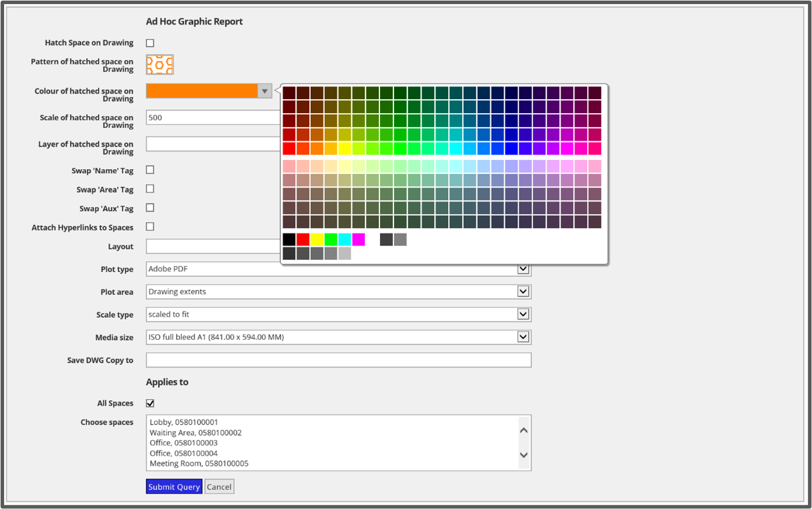This screenshot has height=509, width=812.
Task: Select Waiting Area, 0580100002 in spaces list
Action: tap(195, 433)
